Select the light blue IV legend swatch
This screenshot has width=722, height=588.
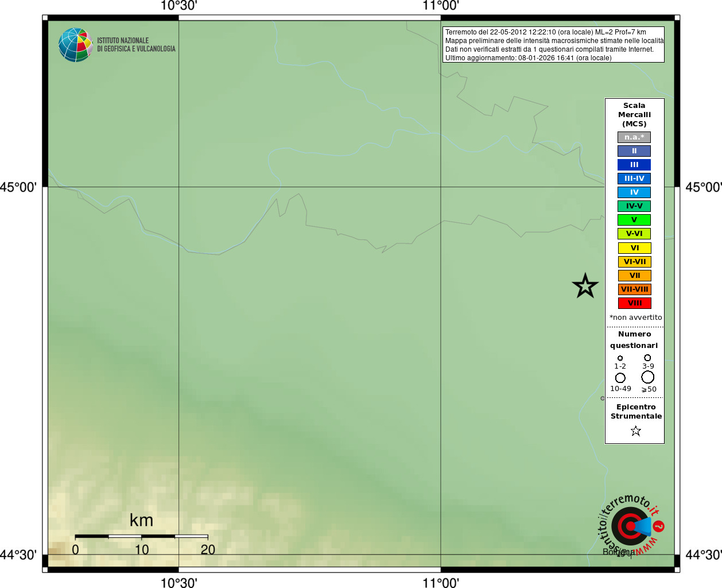click(x=634, y=192)
